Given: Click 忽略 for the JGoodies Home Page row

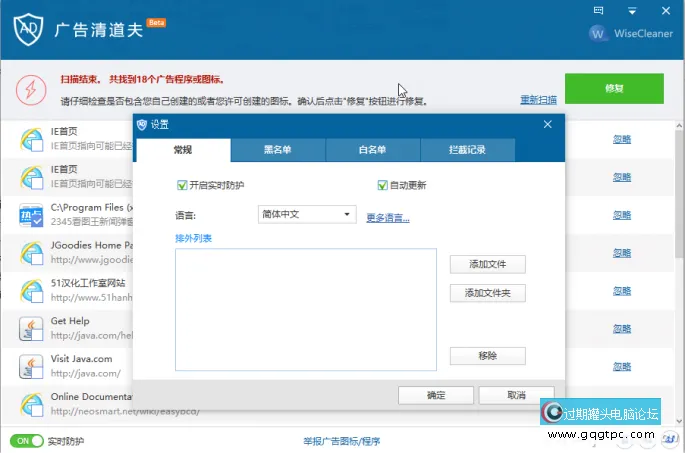Looking at the screenshot, I should click(622, 253).
